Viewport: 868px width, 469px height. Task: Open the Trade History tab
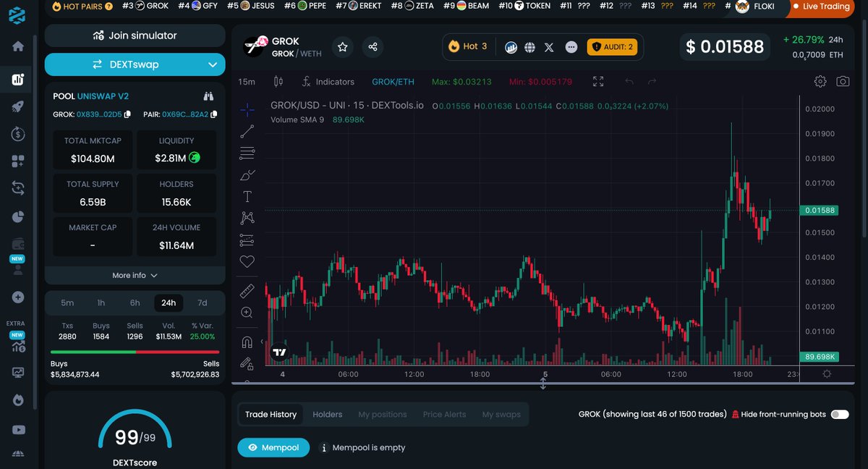(271, 414)
